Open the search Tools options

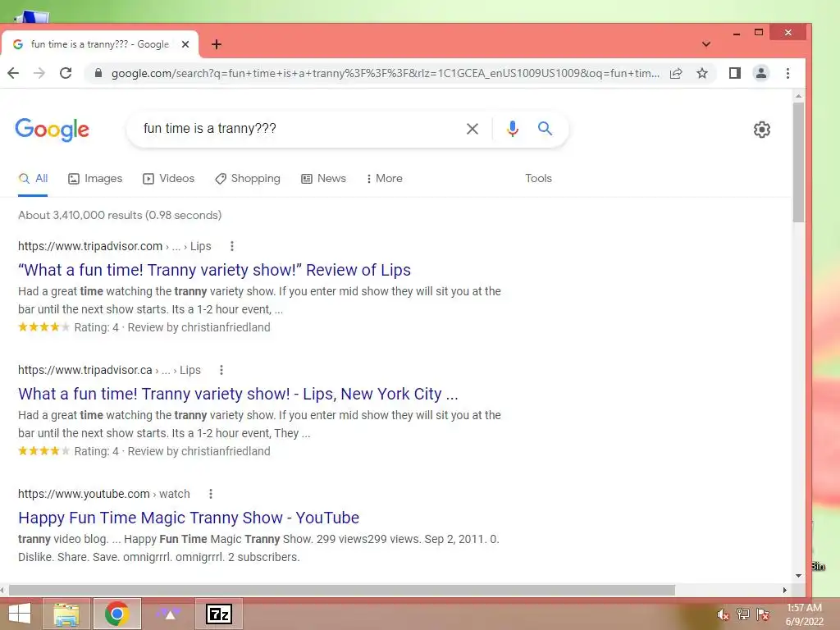538,178
